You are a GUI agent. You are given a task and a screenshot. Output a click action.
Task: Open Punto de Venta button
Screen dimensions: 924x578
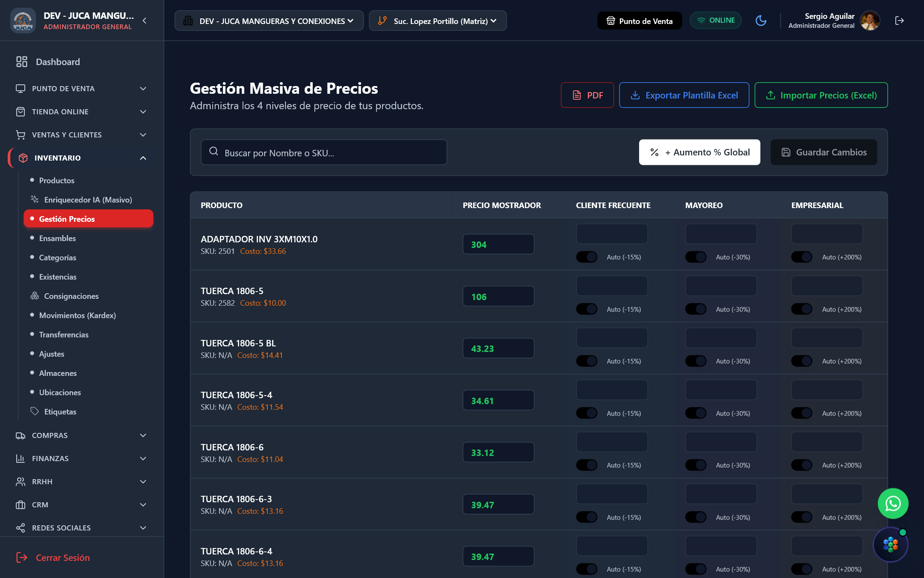click(640, 21)
